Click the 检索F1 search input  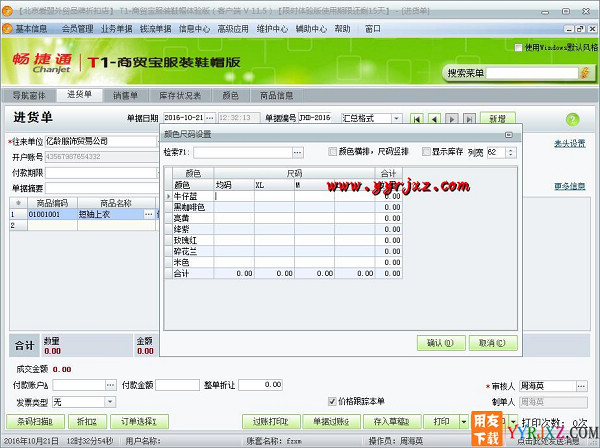(x=243, y=153)
